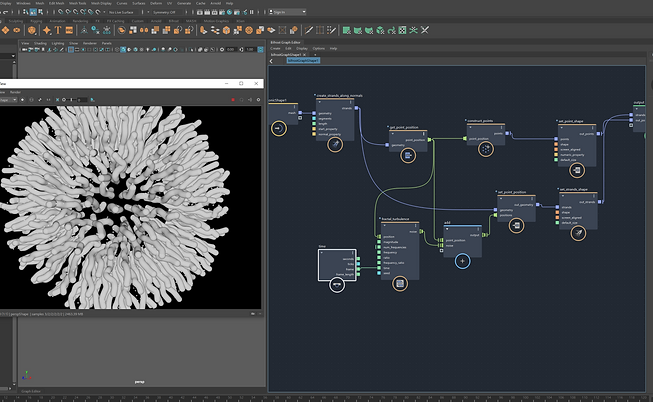Click the viewport exposure value field
This screenshot has height=402, width=653.
tap(231, 50)
